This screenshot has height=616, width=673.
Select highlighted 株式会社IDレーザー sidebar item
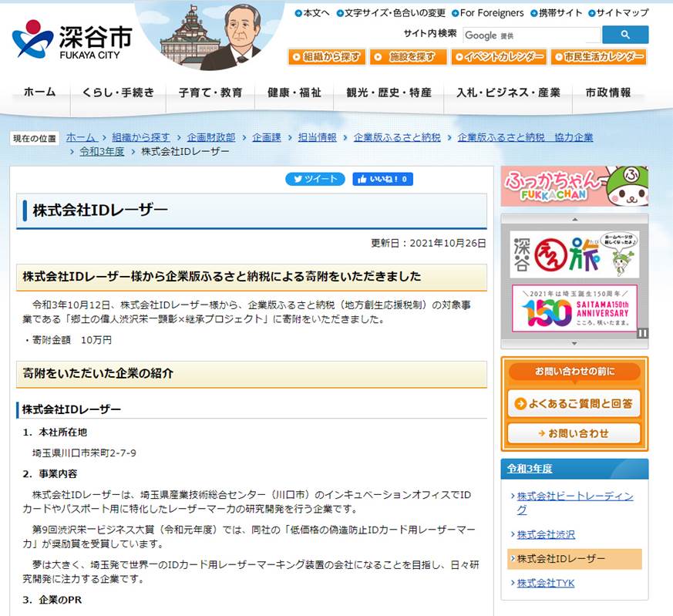(x=574, y=559)
